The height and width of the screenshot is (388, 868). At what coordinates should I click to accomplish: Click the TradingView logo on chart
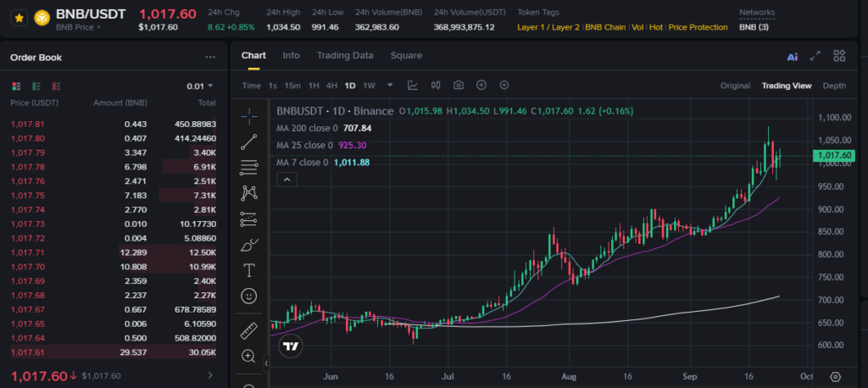tap(291, 347)
